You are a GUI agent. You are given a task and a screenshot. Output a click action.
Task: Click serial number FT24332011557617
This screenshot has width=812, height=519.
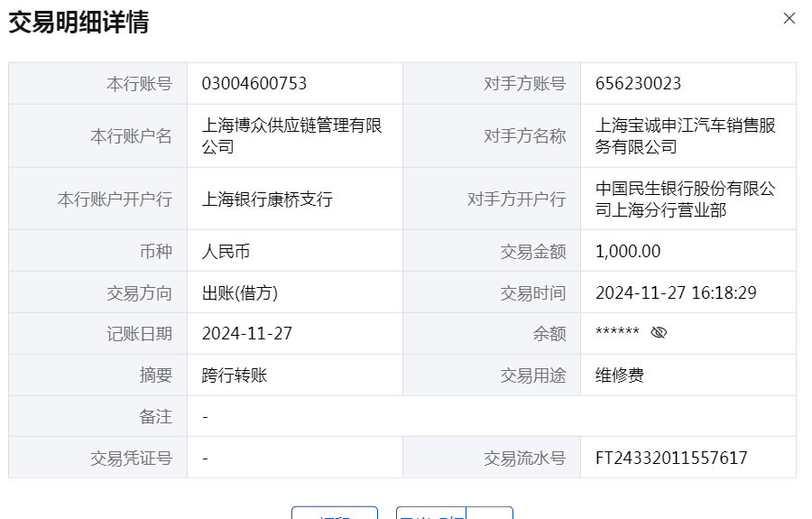point(671,459)
